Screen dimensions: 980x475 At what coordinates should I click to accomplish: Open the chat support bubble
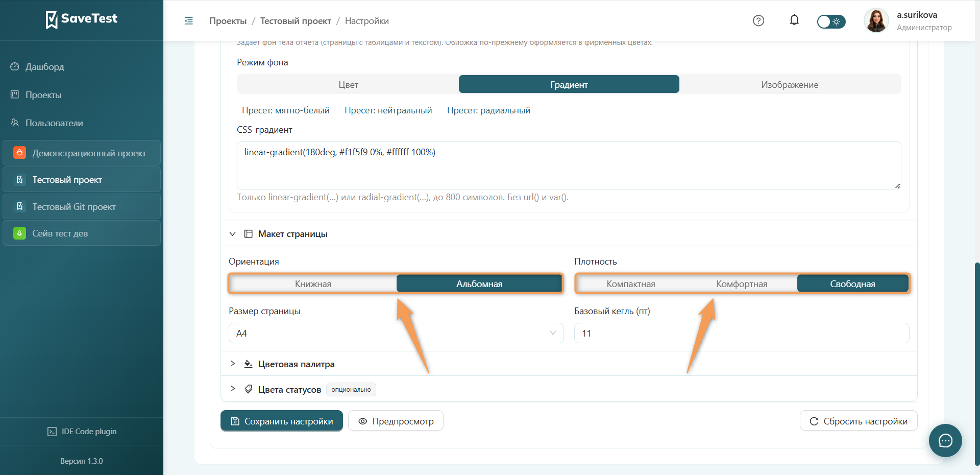pyautogui.click(x=945, y=440)
